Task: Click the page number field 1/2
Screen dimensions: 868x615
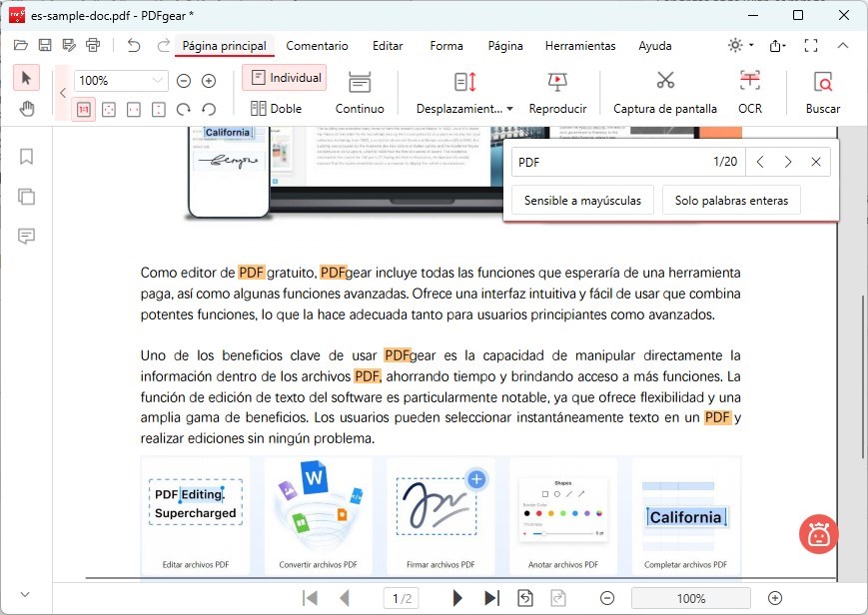Action: point(402,598)
